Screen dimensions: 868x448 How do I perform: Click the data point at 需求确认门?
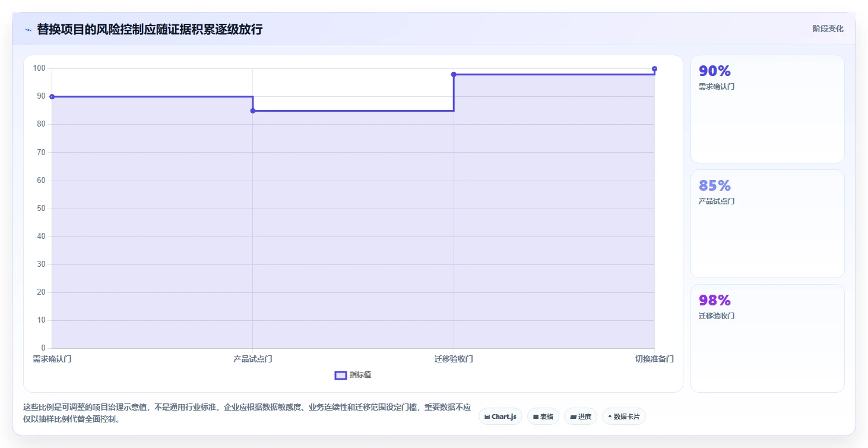click(x=52, y=97)
